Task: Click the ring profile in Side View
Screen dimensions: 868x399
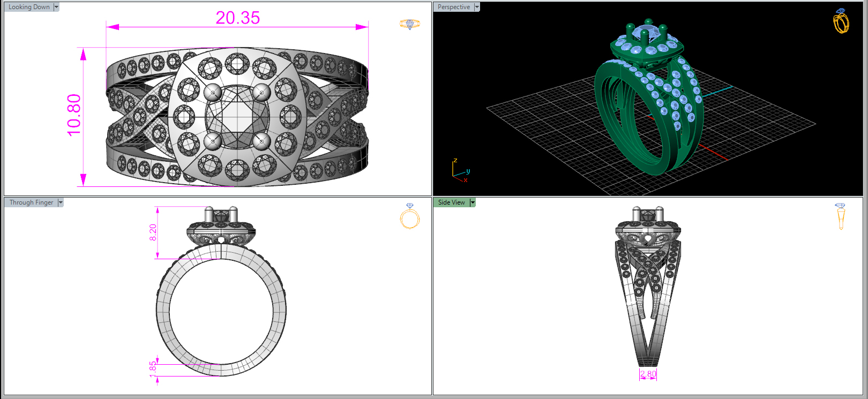Action: (x=648, y=287)
